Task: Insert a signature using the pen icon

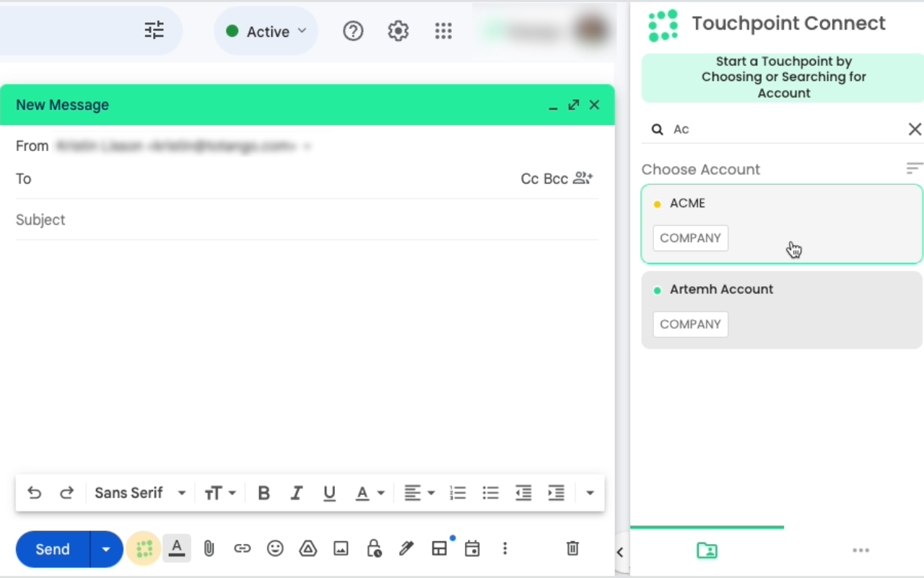Action: [406, 548]
